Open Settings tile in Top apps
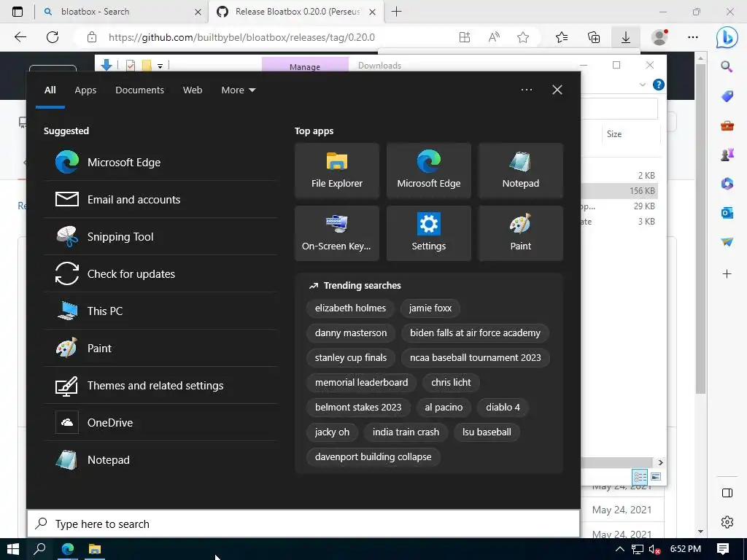The height and width of the screenshot is (560, 747). pyautogui.click(x=429, y=233)
